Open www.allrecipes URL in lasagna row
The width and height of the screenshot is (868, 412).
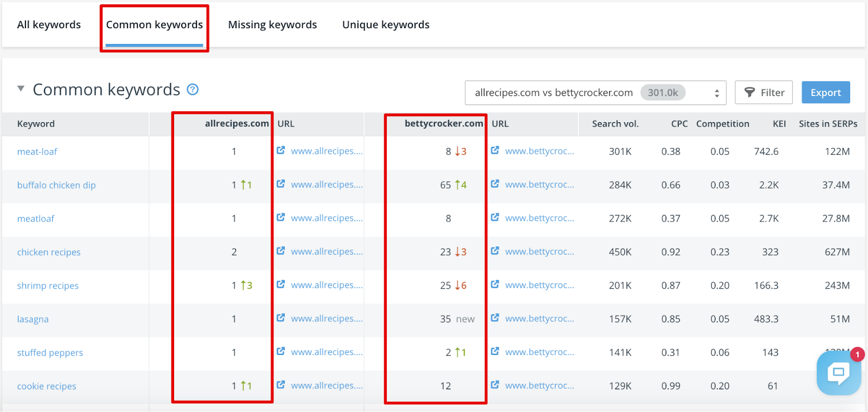(327, 319)
